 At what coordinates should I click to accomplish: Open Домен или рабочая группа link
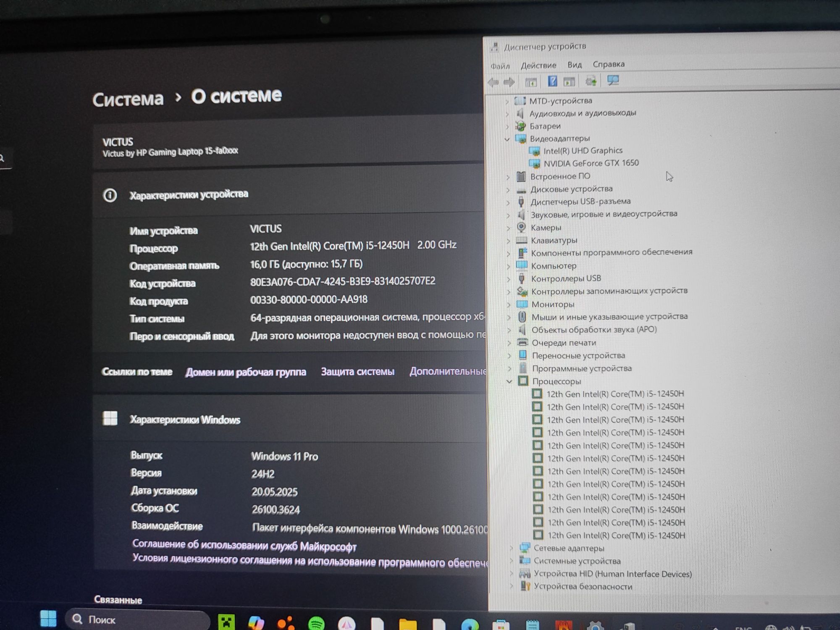(x=246, y=372)
